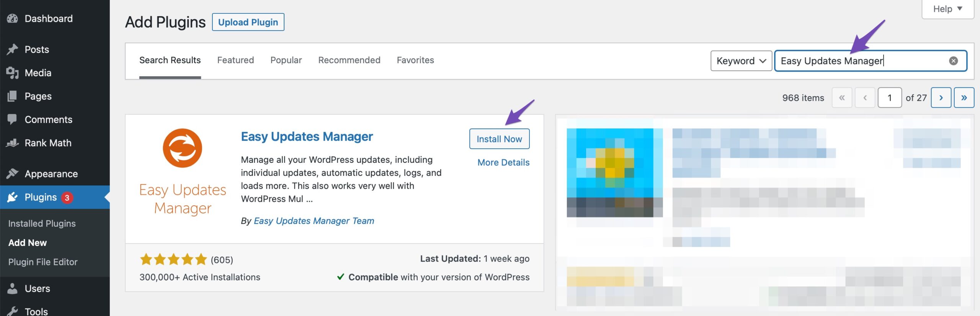Click the green compatibility check mark
The width and height of the screenshot is (980, 316).
coord(340,277)
